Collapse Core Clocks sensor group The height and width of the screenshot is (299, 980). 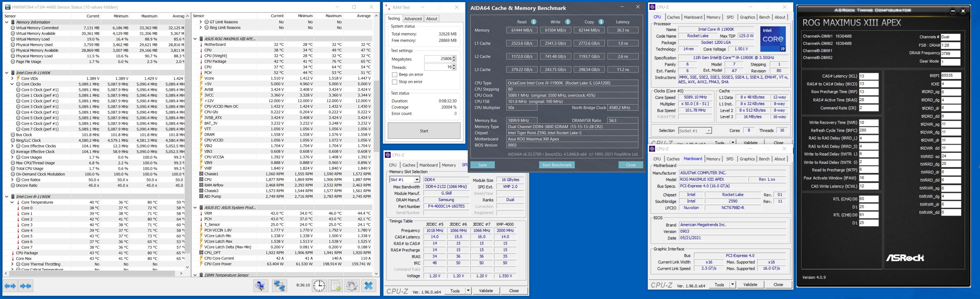[x=12, y=84]
